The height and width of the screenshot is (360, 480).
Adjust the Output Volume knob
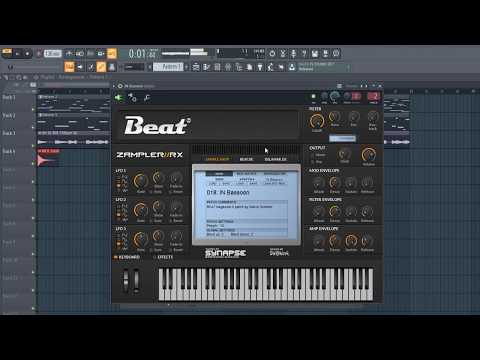pyautogui.click(x=369, y=154)
